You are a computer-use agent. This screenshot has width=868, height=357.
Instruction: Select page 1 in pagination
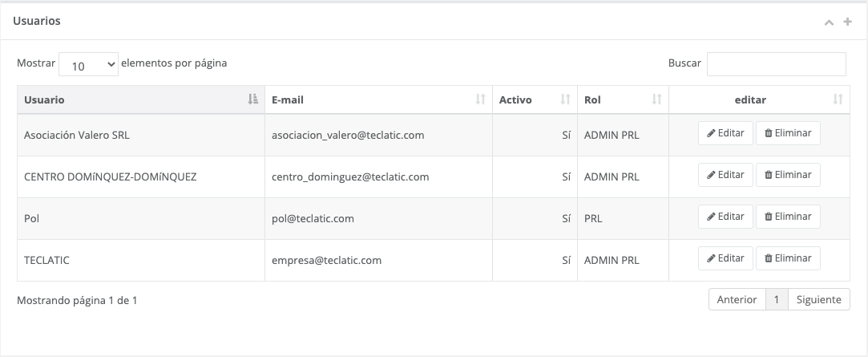[776, 299]
